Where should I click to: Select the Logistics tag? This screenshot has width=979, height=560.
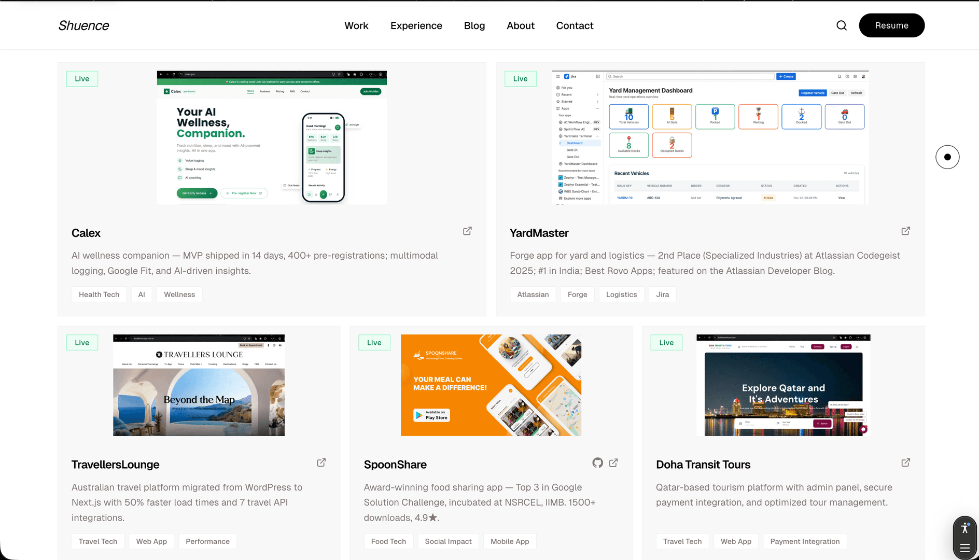click(x=621, y=295)
